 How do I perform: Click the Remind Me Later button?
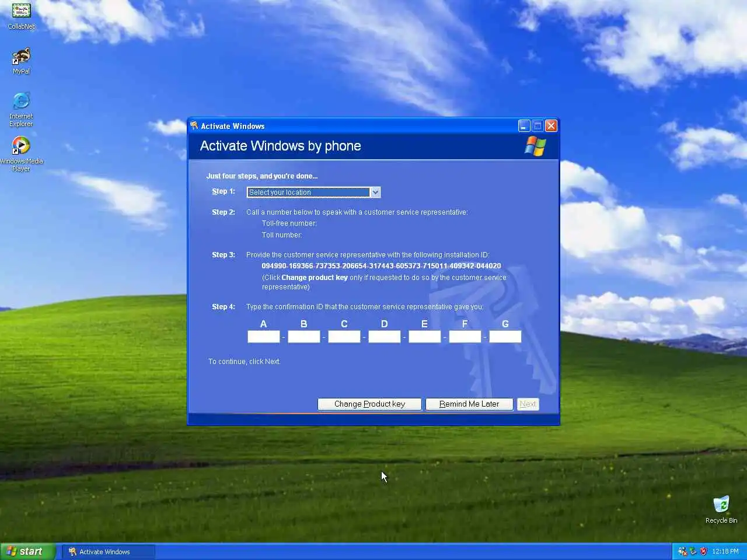click(x=469, y=404)
